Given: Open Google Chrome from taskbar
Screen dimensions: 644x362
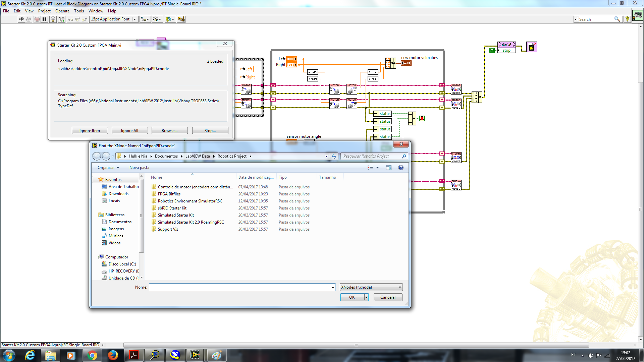Looking at the screenshot, I should [92, 355].
